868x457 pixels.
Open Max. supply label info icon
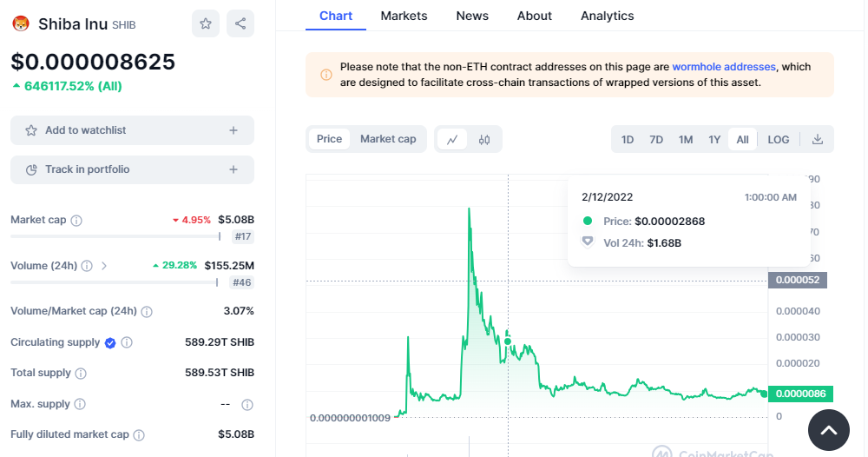(x=80, y=404)
